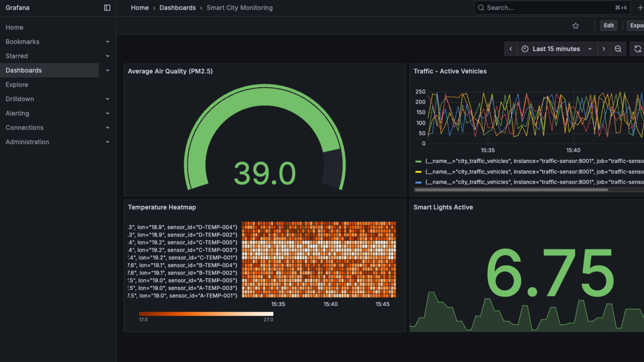Screen dimensions: 644x362
Task: Click the search magnifier icon
Action: tap(481, 8)
